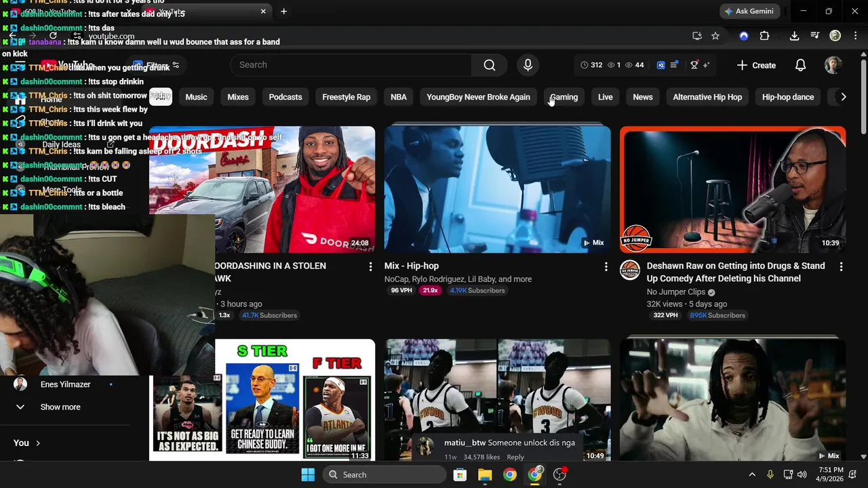Select the Gaming chip
Image resolution: width=868 pixels, height=488 pixels.
coord(564,97)
